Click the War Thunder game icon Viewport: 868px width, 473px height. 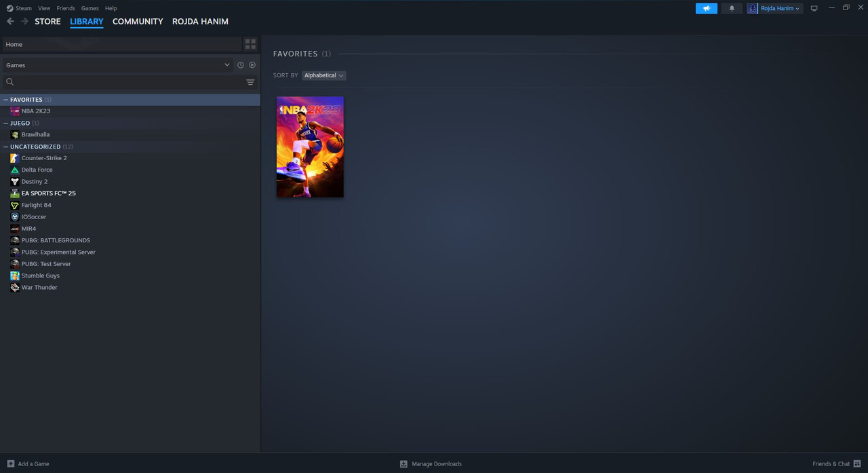point(15,287)
